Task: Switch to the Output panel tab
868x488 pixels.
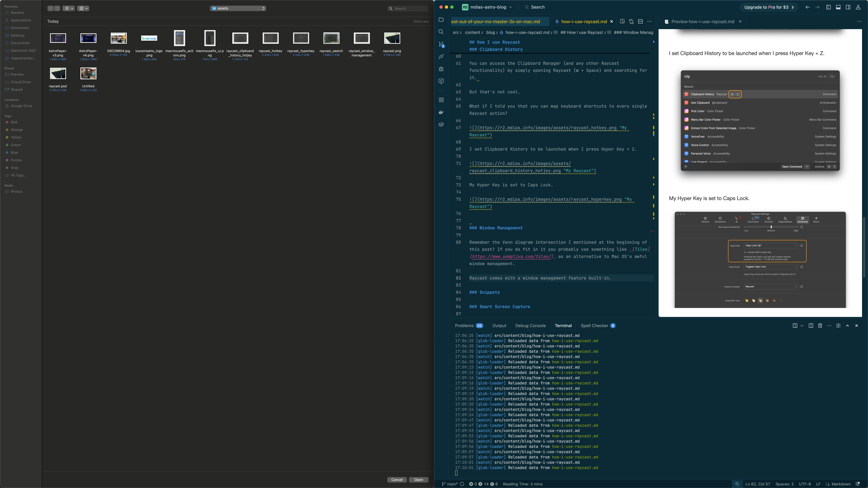Action: pos(499,326)
